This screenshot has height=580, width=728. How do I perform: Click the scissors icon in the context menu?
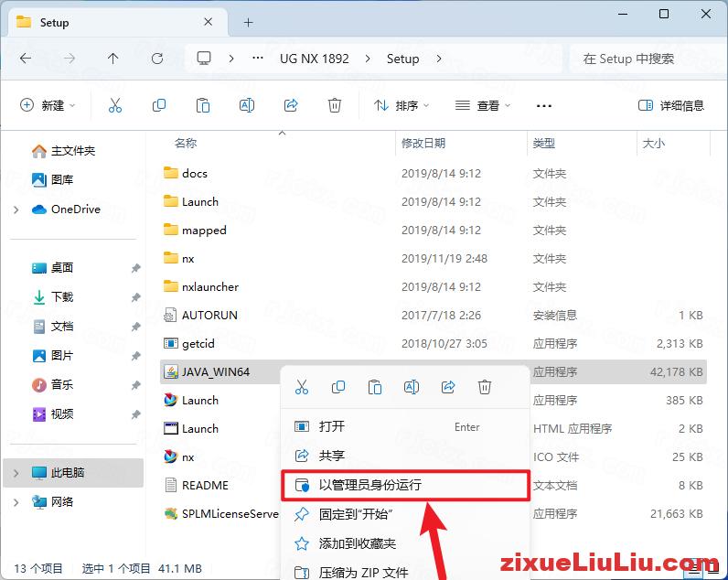pos(302,386)
